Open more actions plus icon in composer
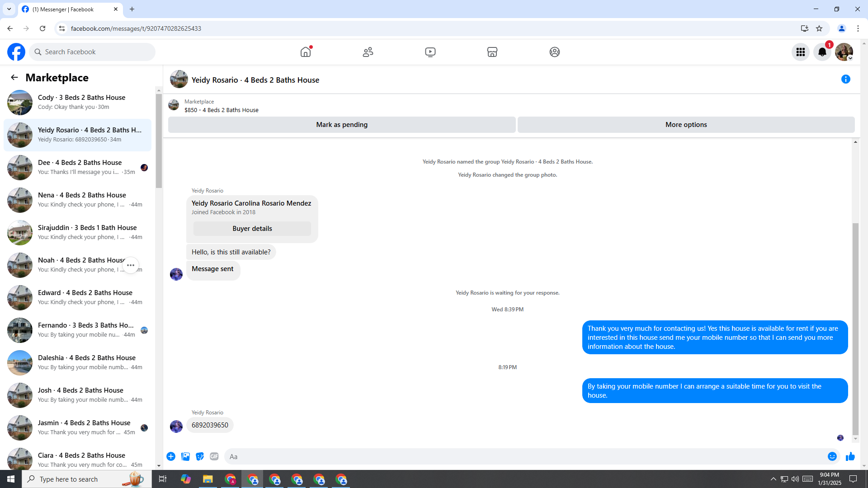Image resolution: width=868 pixels, height=488 pixels. click(171, 456)
